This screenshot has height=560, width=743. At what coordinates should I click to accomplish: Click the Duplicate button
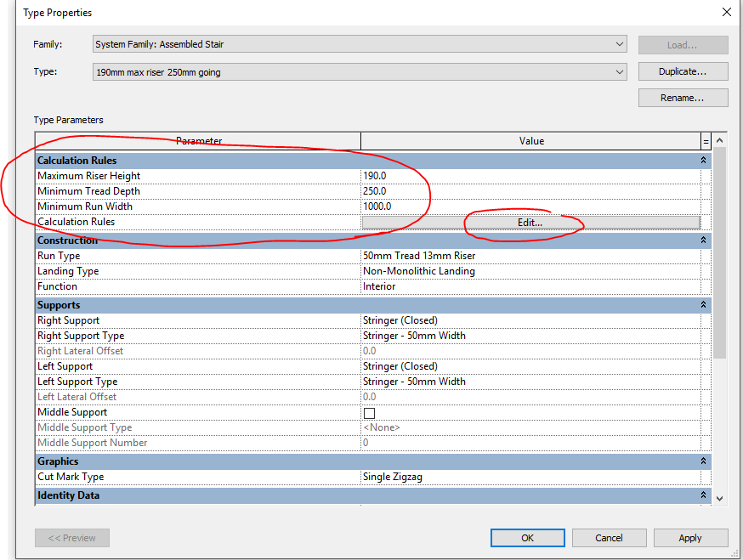pos(683,71)
